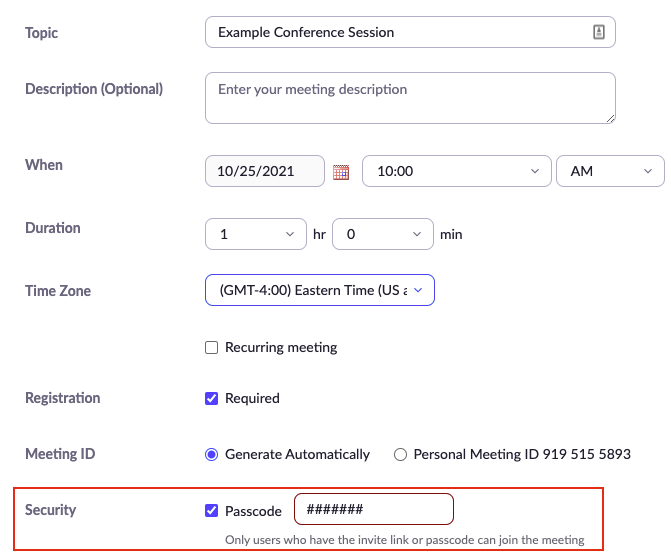This screenshot has height=560, width=671.
Task: Open the 10:00 start time dropdown
Action: click(x=456, y=171)
